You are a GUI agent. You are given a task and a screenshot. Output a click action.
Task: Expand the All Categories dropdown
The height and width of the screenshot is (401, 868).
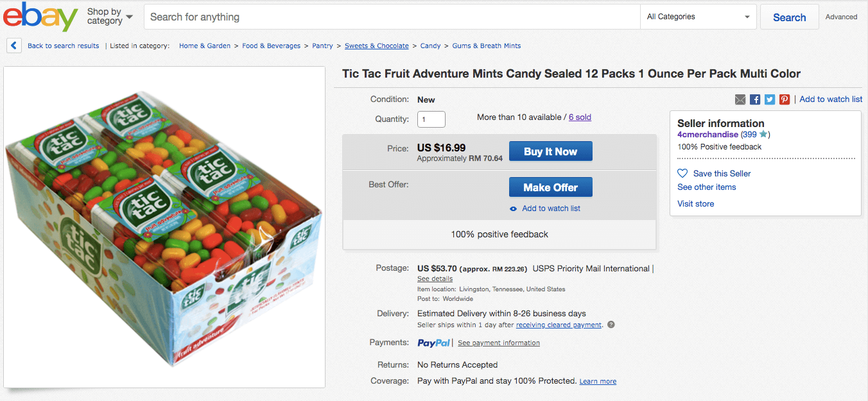(699, 17)
